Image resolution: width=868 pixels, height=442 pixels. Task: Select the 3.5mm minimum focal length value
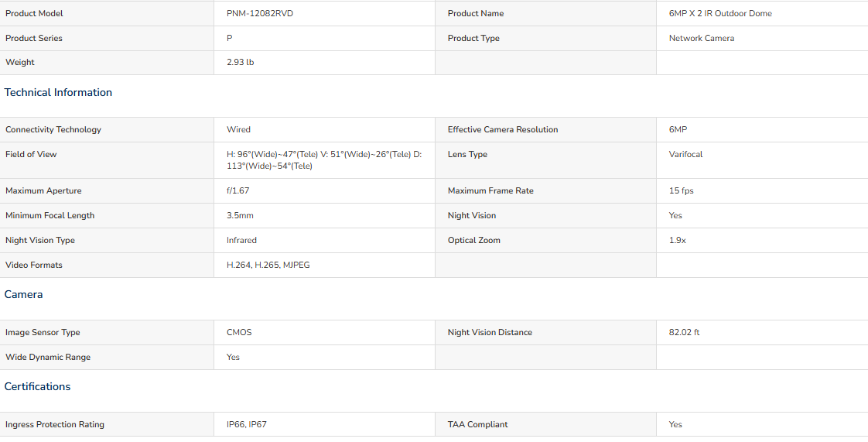241,215
